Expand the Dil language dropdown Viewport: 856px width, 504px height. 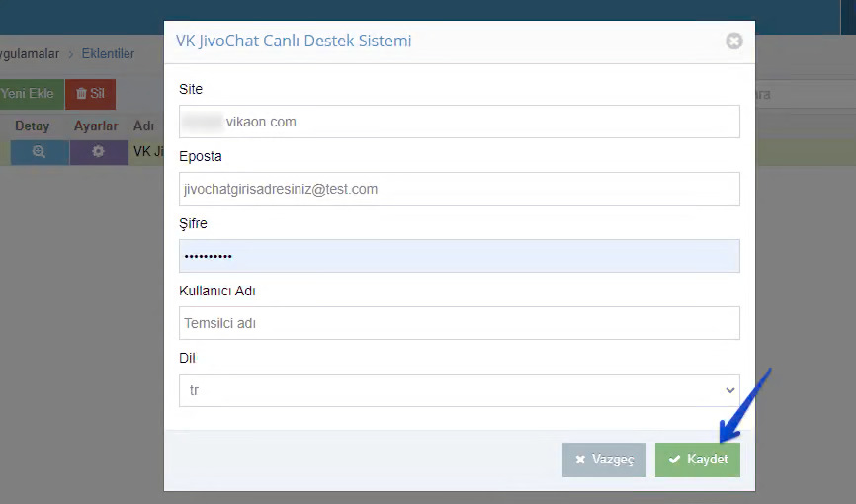click(459, 390)
